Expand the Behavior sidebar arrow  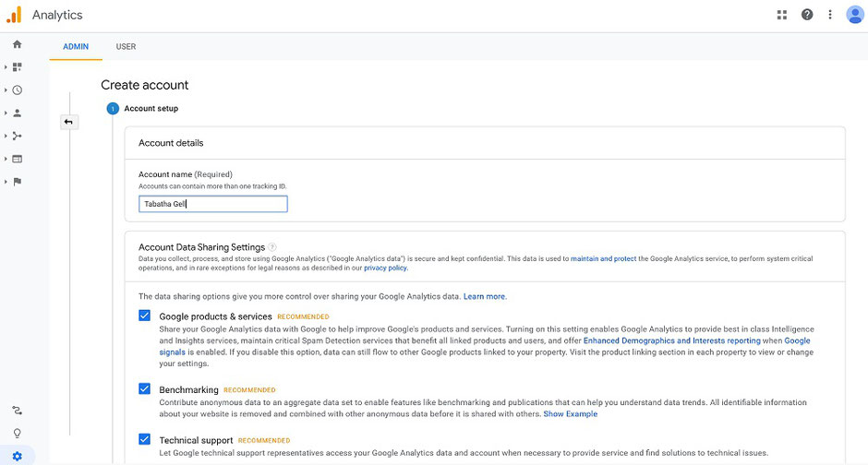click(6, 160)
